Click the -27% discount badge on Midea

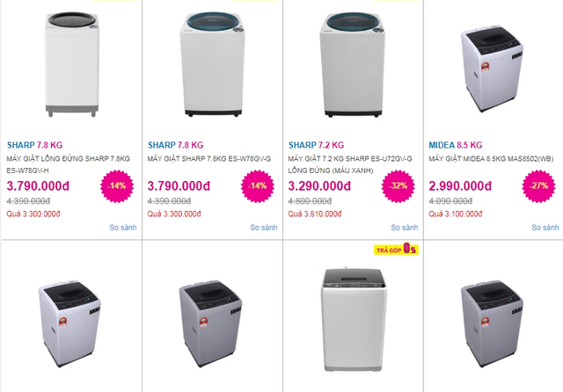(537, 186)
